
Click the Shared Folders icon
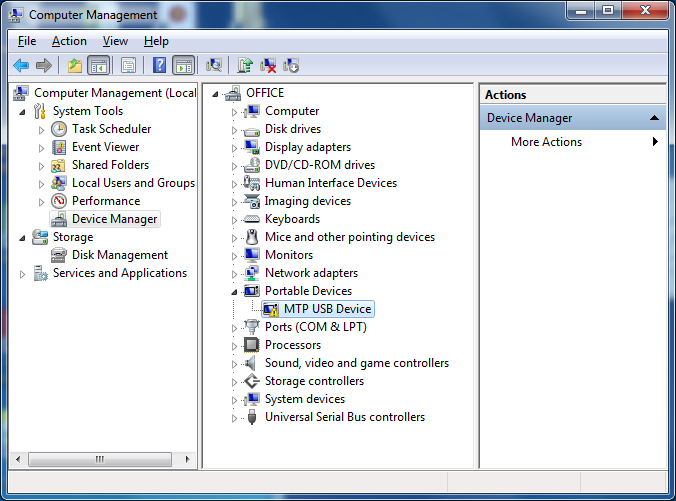(58, 166)
